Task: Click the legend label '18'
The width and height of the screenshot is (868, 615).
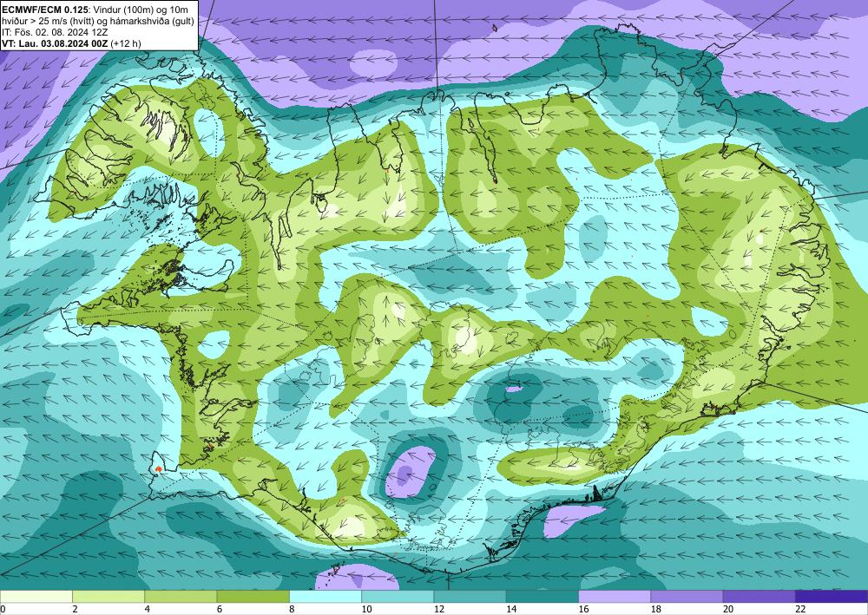Action: 656,609
